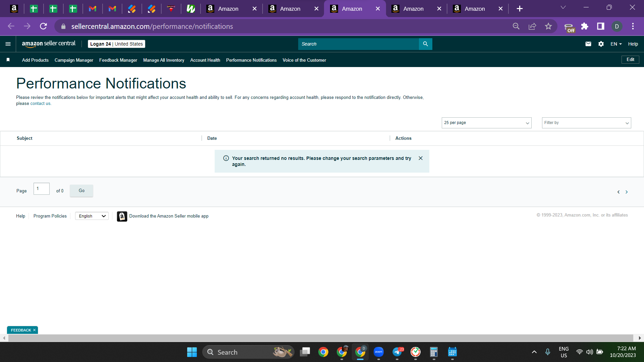Viewport: 644px width, 362px height.
Task: Open the Calculator app in the taskbar
Action: (434, 352)
